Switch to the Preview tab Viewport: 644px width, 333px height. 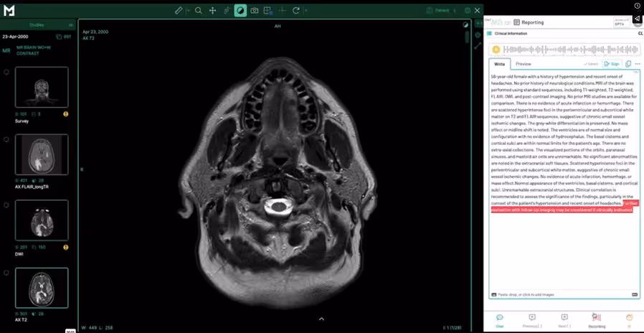click(x=524, y=64)
